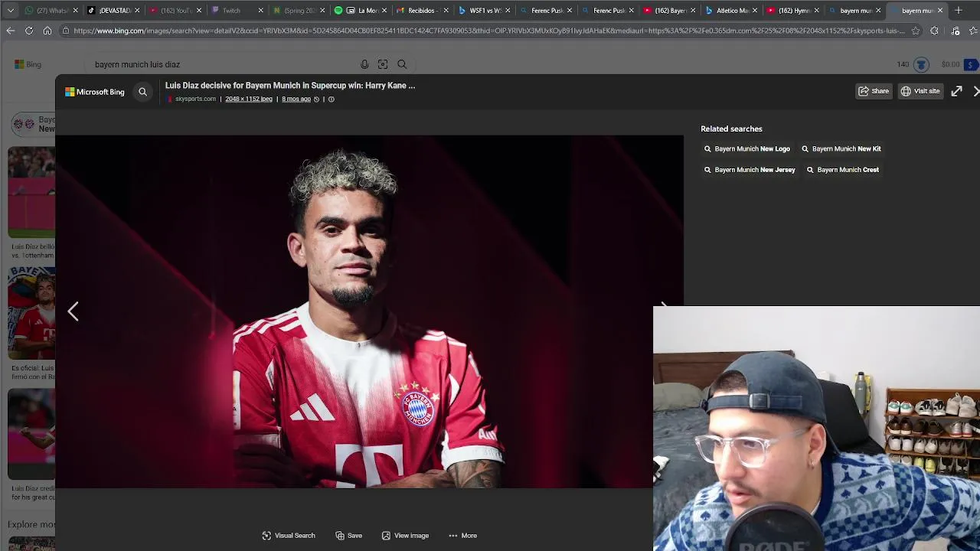Search related Bayern Munich New Jersey

[x=750, y=170]
